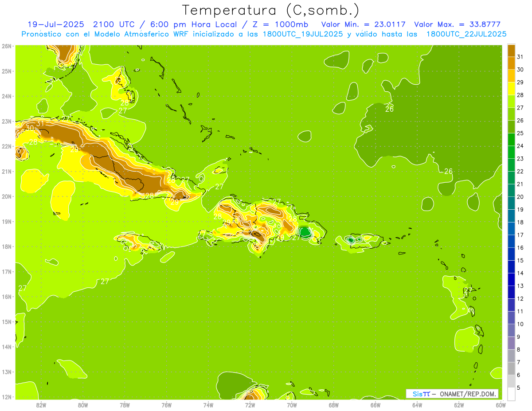Click the '26N' latitude axis label

coord(7,46)
